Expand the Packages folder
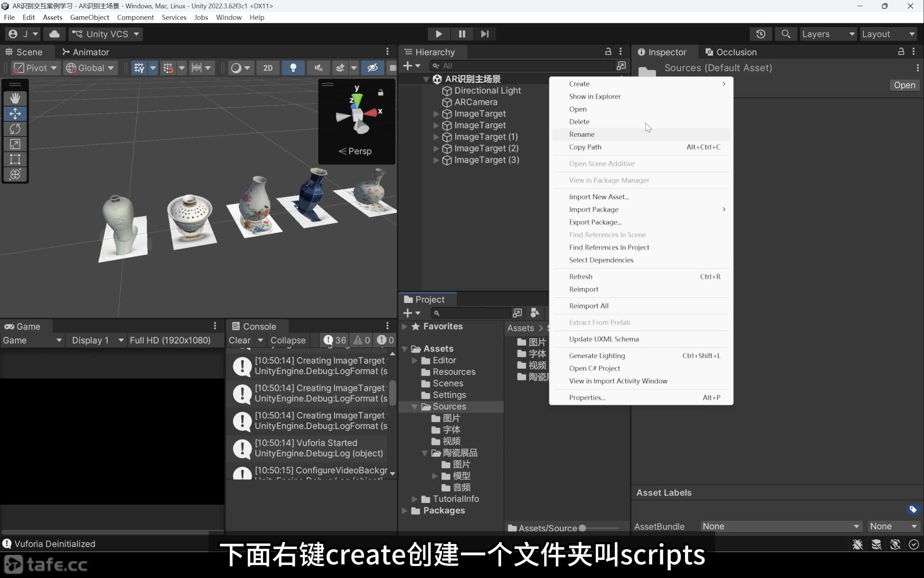 click(404, 511)
